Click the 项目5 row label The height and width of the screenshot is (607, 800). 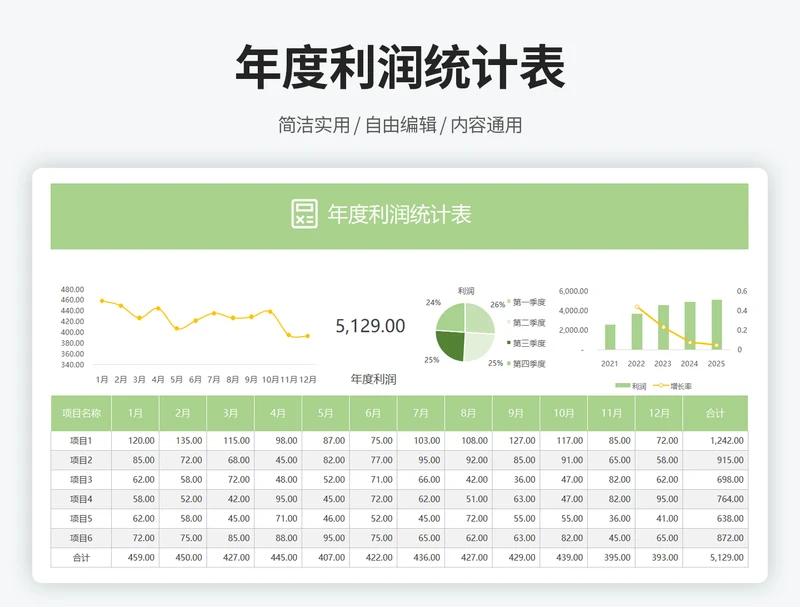(x=81, y=518)
